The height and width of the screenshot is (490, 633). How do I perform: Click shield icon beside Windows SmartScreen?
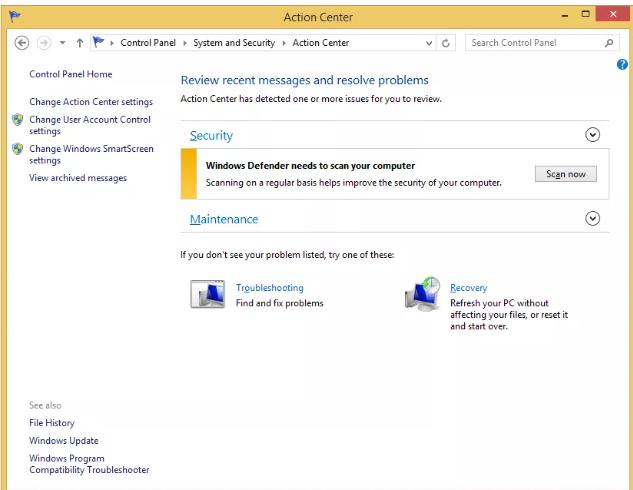(17, 149)
